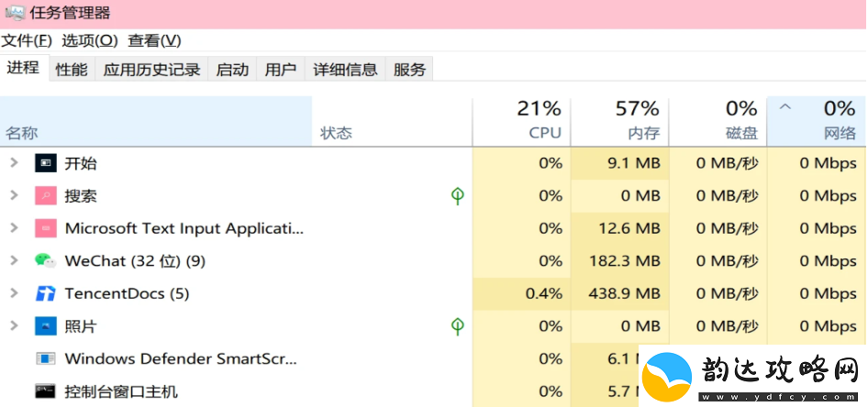Click the 照片 app icon
The height and width of the screenshot is (407, 868).
pos(45,326)
